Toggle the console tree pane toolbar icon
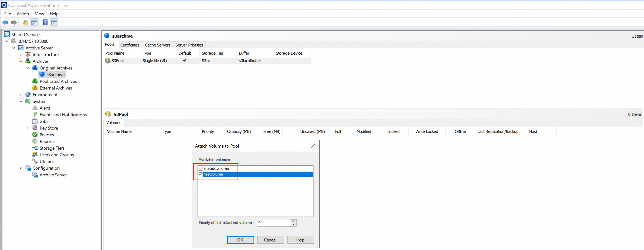Viewport: 644px width, 250px height. (34, 23)
